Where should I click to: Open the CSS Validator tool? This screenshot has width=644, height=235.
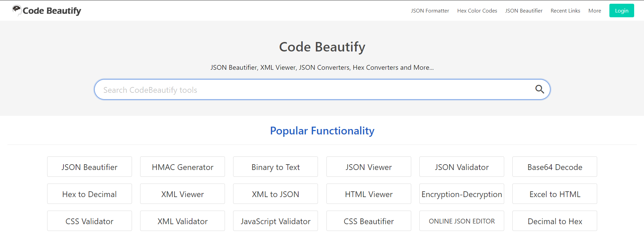pos(90,221)
